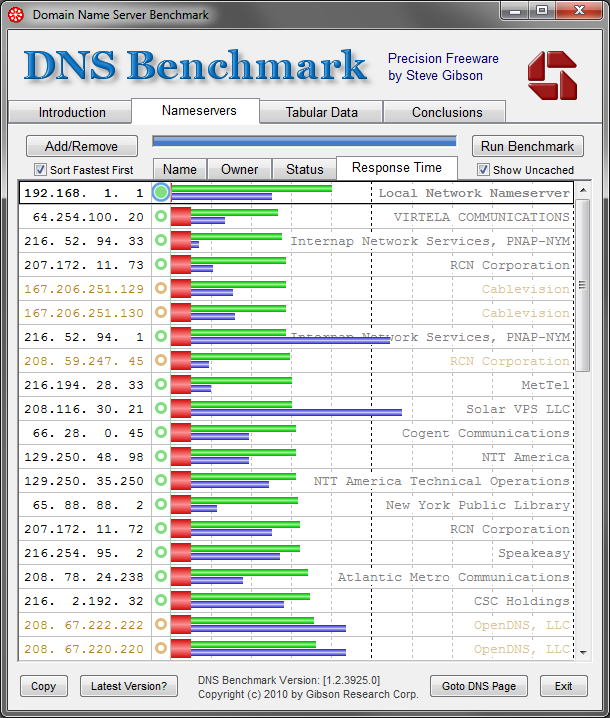Image resolution: width=610 pixels, height=718 pixels.
Task: Switch to the Introduction tab
Action: click(72, 112)
